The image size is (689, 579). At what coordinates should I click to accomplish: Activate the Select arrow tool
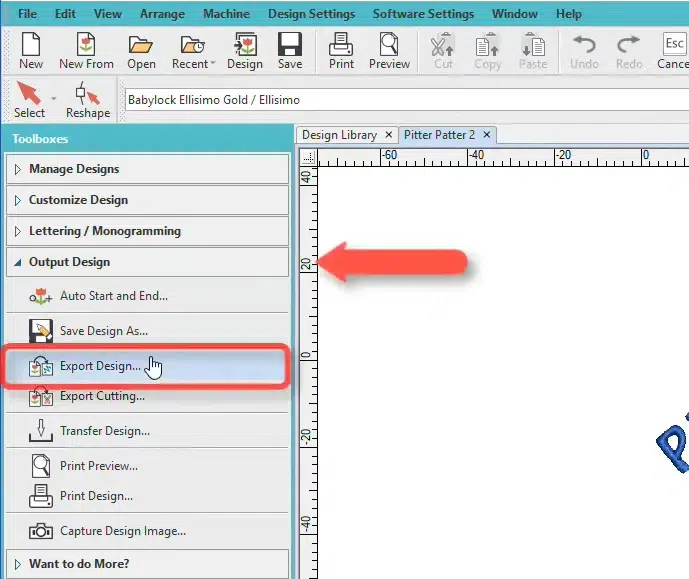point(29,100)
